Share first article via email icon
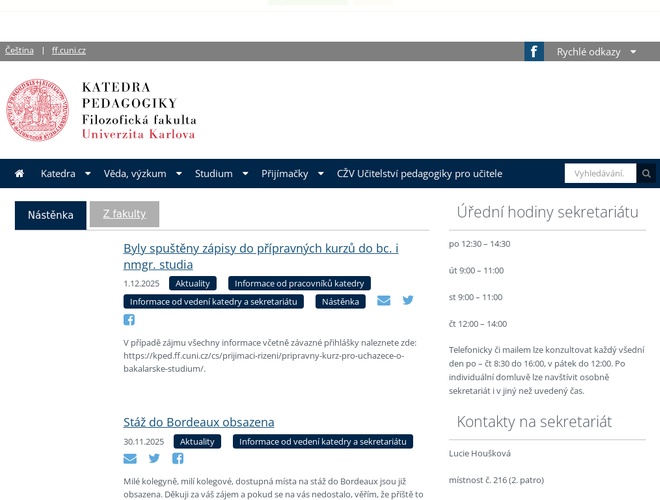The image size is (660, 500). point(384,300)
